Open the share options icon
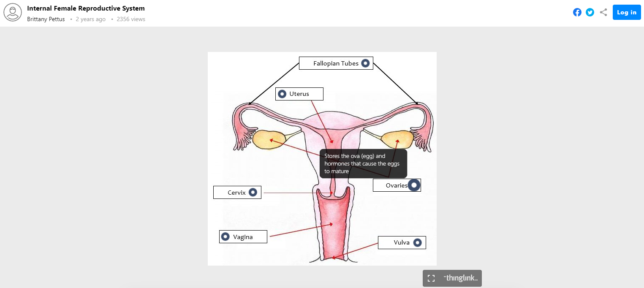644x288 pixels. [x=603, y=12]
